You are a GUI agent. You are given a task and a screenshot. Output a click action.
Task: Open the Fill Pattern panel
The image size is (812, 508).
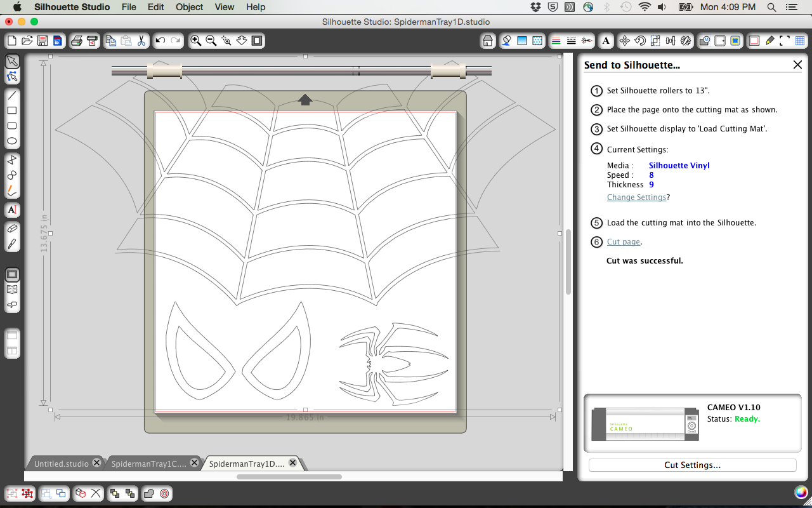(537, 41)
